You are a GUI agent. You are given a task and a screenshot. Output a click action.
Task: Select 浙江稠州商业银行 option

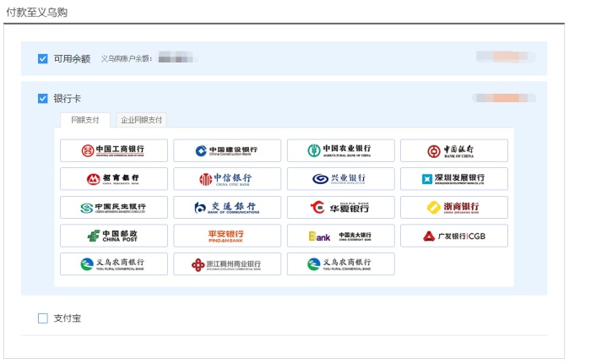pos(227,264)
